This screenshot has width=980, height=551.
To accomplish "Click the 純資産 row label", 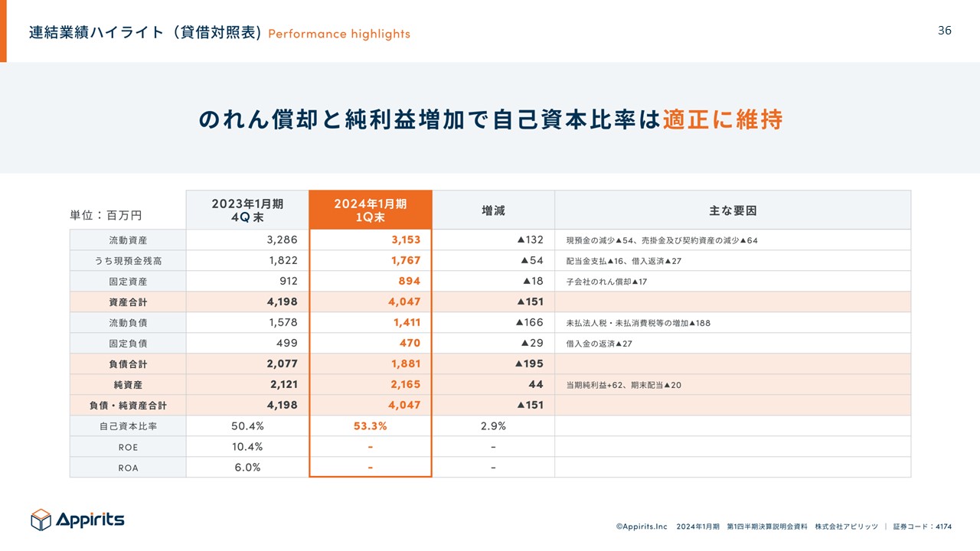I will [x=128, y=385].
